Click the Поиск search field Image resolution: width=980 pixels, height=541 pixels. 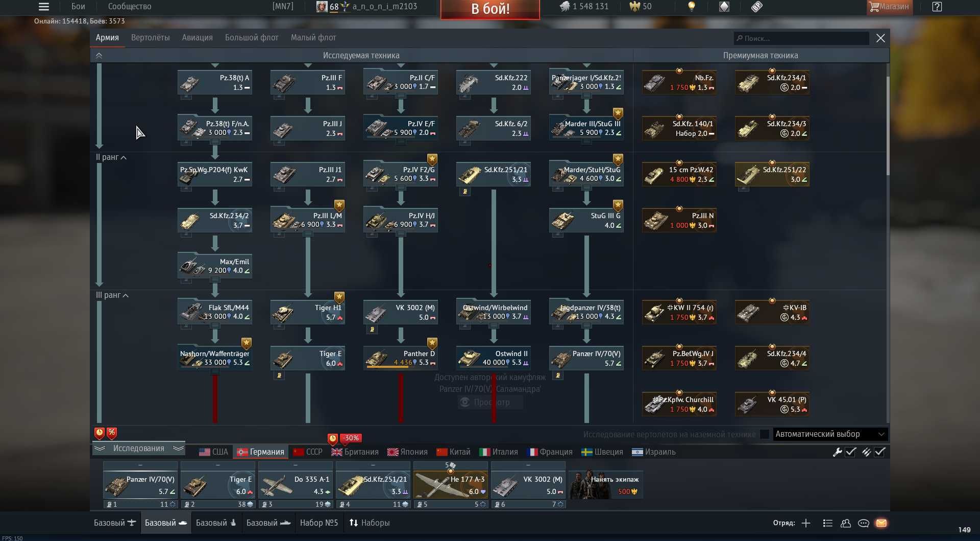pos(801,38)
